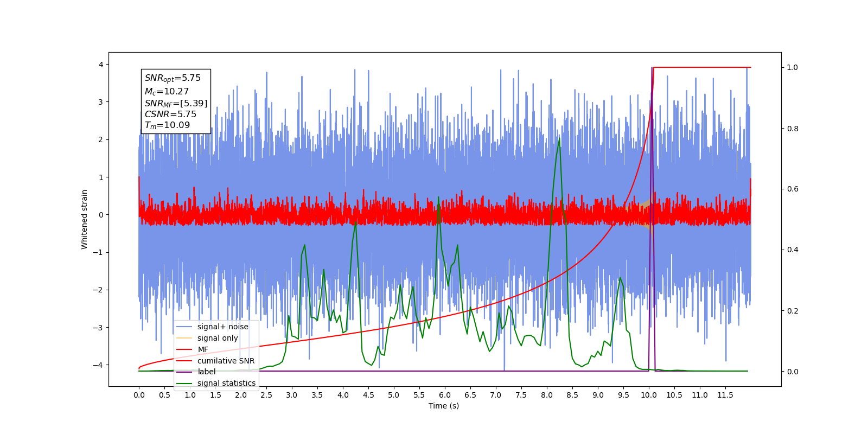The image size is (868, 434).
Task: Click the 0.0 tick on the right axis
Action: (x=793, y=372)
